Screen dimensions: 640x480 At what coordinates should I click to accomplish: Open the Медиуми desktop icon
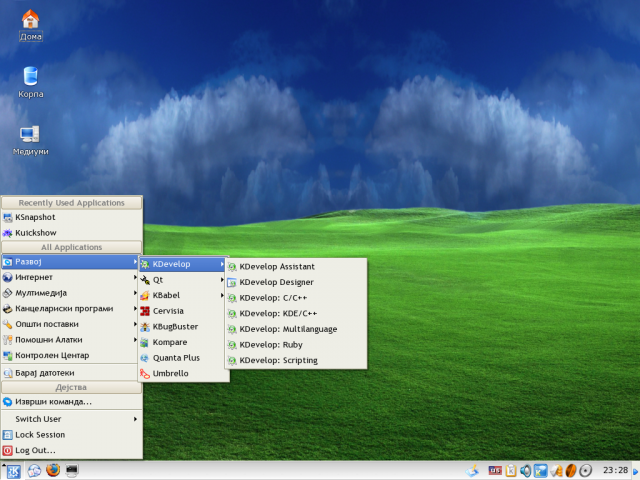click(31, 140)
